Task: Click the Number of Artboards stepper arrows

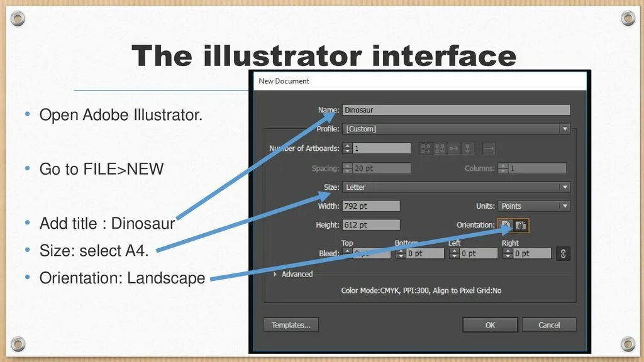Action: tap(347, 148)
